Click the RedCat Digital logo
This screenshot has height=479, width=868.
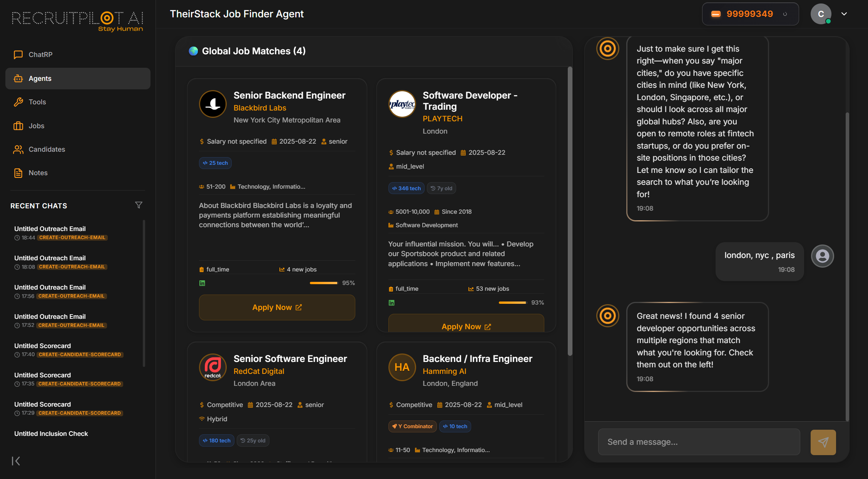click(213, 367)
